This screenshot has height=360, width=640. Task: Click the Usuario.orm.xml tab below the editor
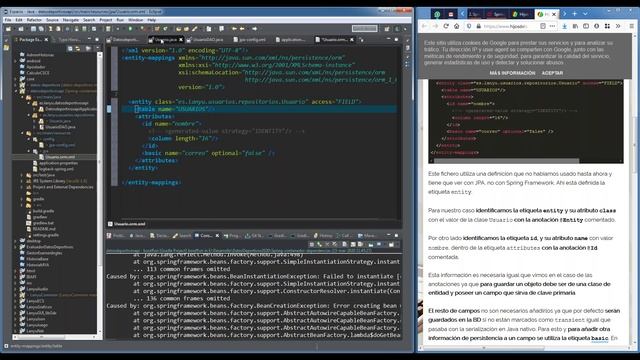click(127, 224)
